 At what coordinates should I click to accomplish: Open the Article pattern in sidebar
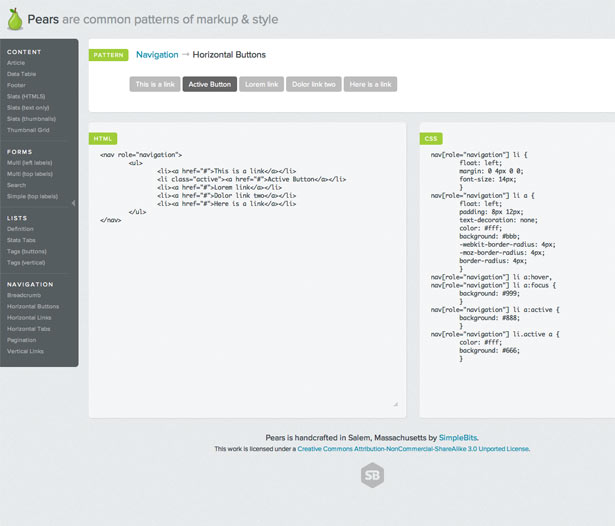[16, 63]
